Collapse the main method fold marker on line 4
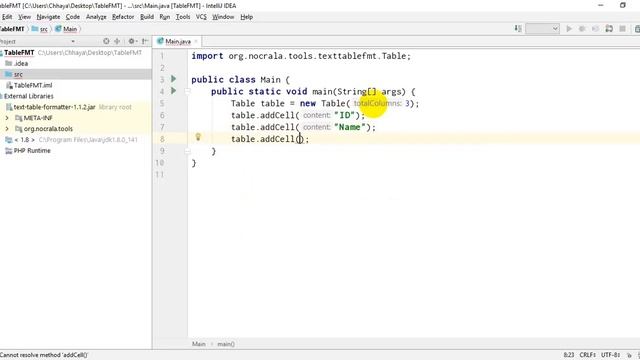The height and width of the screenshot is (360, 640). pyautogui.click(x=187, y=91)
